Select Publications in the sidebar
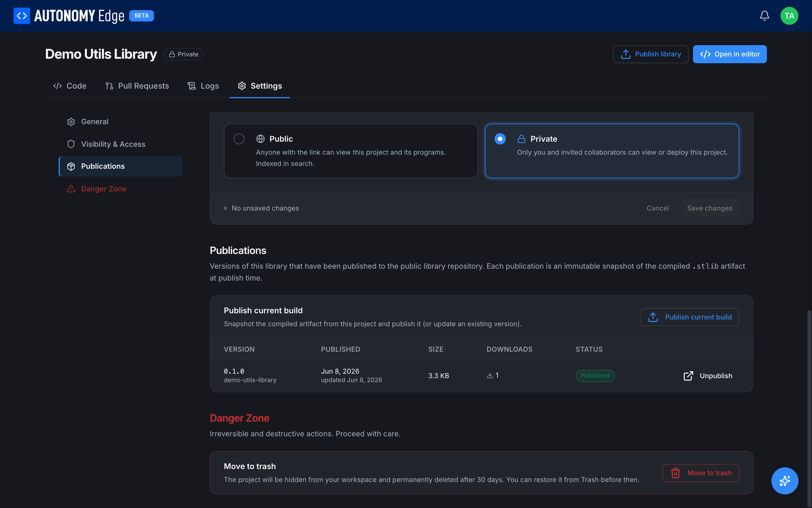812x508 pixels. [x=121, y=166]
